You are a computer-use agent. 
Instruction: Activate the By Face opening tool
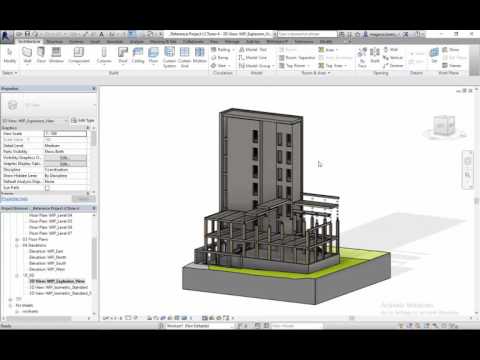[x=362, y=57]
